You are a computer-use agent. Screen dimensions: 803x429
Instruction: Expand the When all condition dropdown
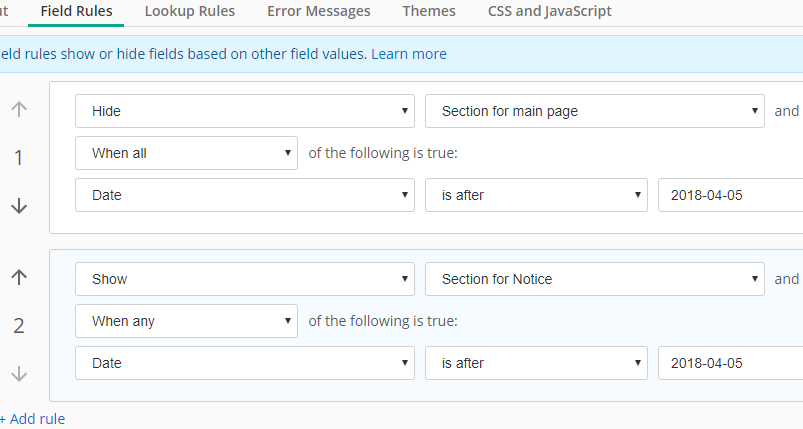click(186, 153)
